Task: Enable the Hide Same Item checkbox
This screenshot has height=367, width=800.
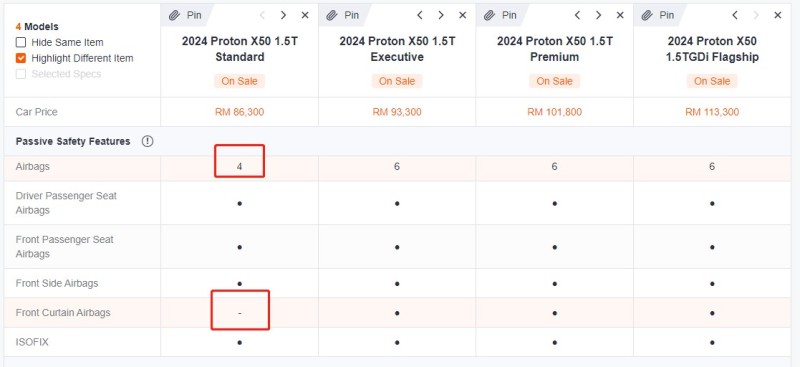Action: coord(21,42)
